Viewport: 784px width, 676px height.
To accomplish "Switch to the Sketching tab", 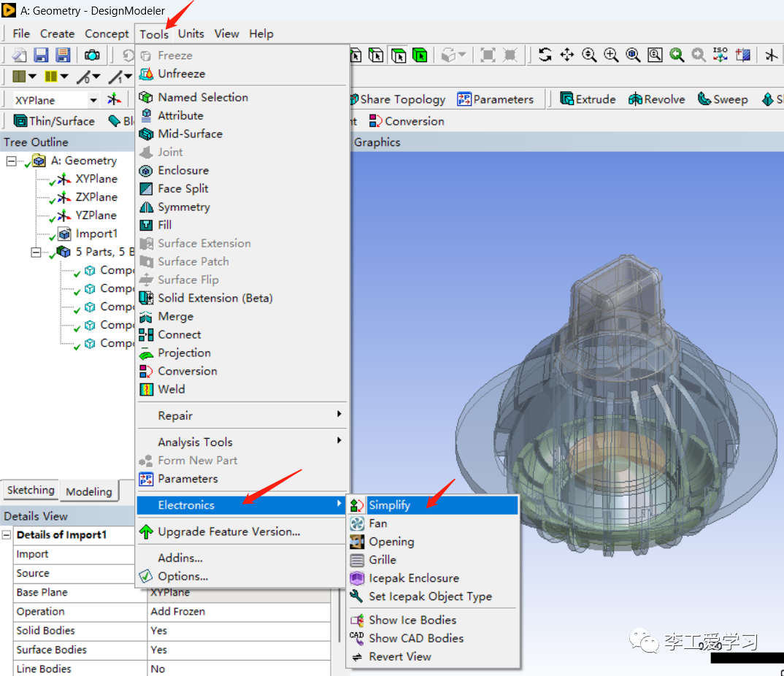I will (x=31, y=490).
